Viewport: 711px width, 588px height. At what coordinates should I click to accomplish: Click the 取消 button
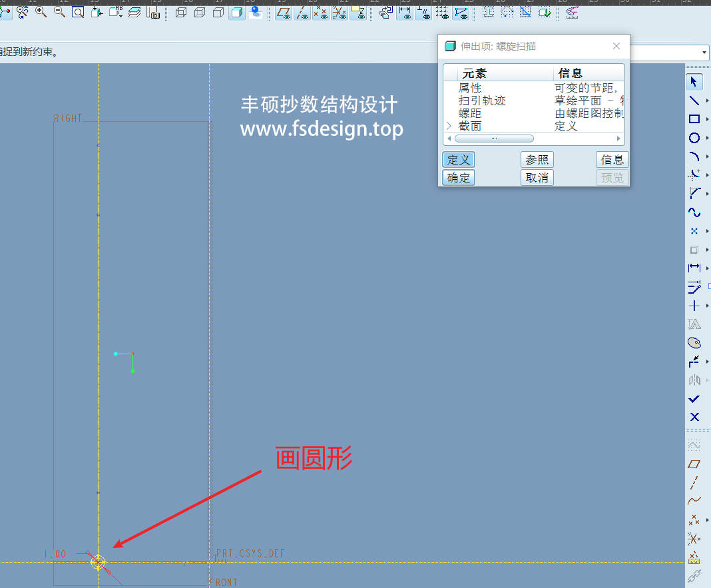click(537, 178)
